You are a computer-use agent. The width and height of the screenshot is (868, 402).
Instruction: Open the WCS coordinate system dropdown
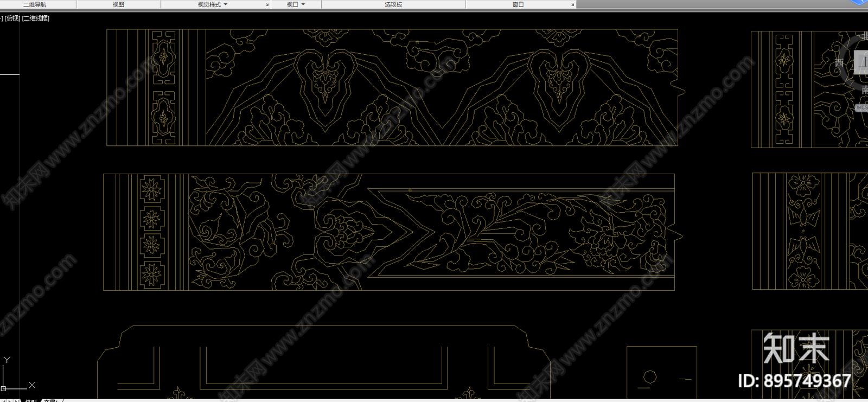tap(861, 107)
